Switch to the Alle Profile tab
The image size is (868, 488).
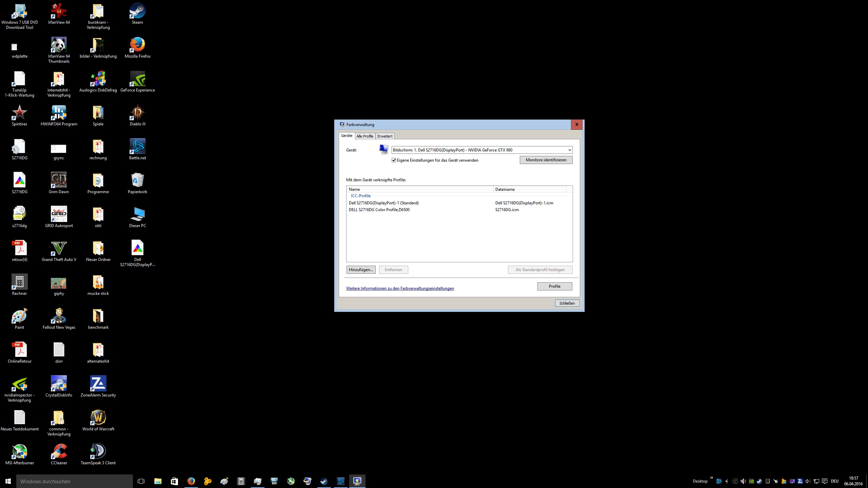(365, 136)
